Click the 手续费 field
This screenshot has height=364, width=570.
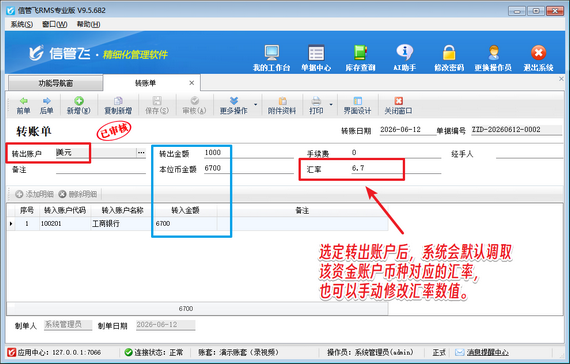(x=396, y=153)
